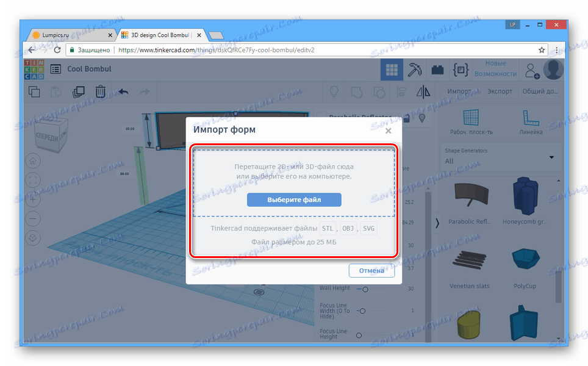
Task: Click the Tinkercad logo
Action: 34,70
